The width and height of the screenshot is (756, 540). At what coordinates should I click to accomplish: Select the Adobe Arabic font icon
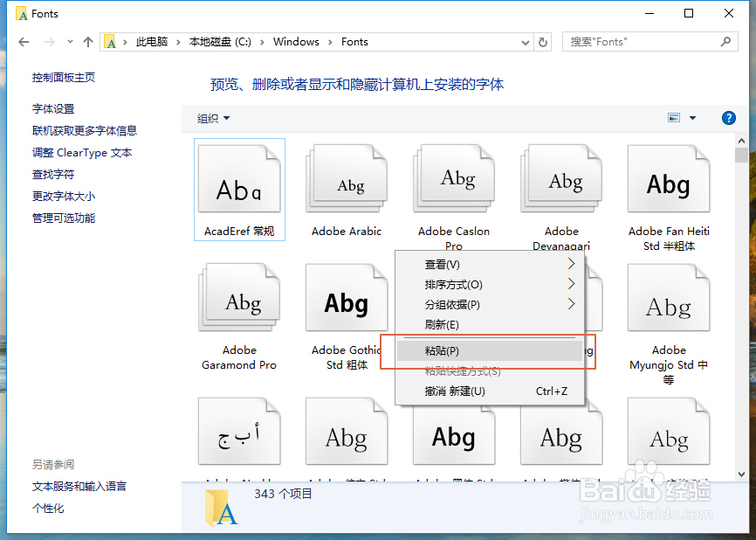tap(347, 179)
